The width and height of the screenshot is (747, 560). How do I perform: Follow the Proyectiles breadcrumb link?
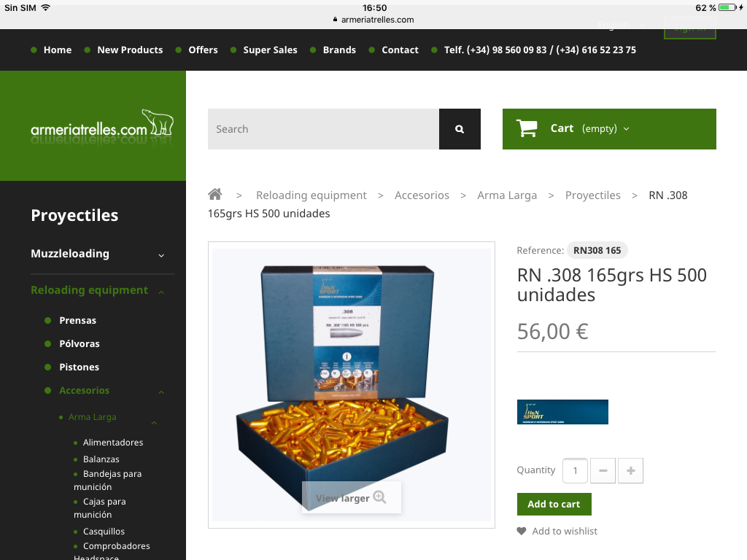pos(592,195)
